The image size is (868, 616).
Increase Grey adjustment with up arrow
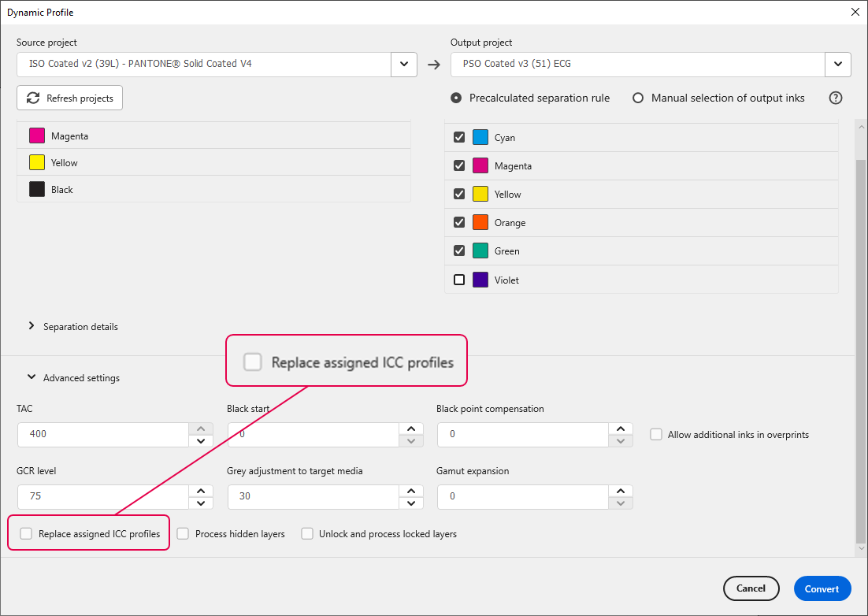pyautogui.click(x=411, y=491)
